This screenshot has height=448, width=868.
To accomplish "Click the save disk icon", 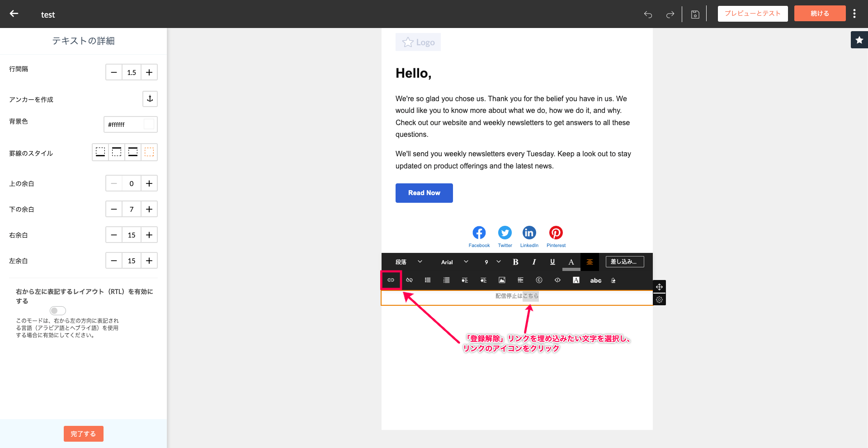I will pos(695,14).
